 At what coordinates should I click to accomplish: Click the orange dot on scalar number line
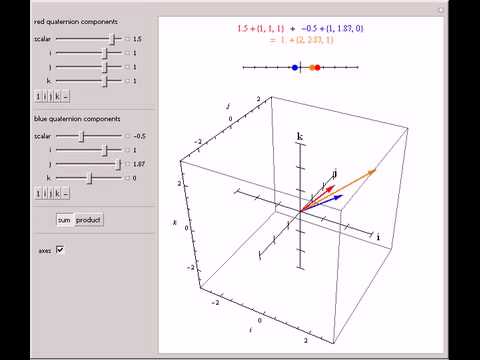(312, 68)
